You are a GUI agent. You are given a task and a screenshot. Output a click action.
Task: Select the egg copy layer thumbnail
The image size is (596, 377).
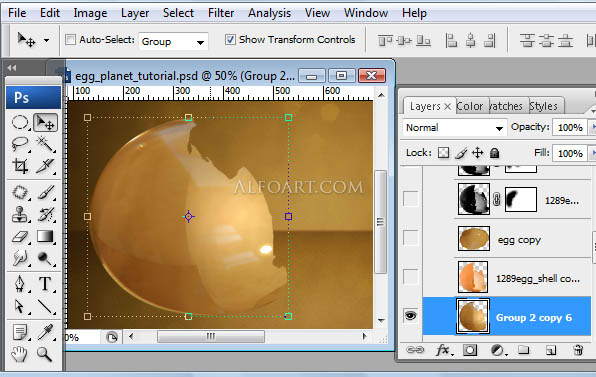474,239
